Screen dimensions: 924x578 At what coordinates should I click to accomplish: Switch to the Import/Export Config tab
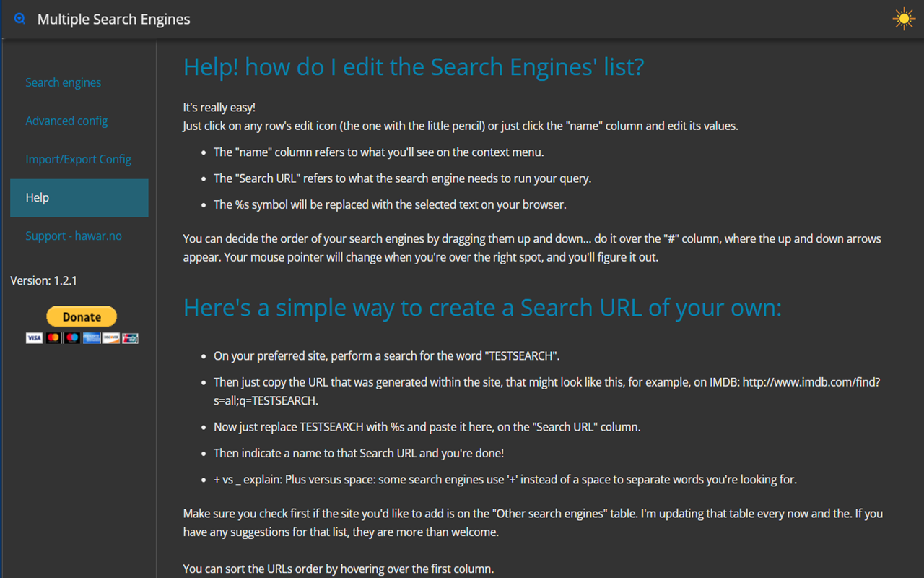pos(78,159)
